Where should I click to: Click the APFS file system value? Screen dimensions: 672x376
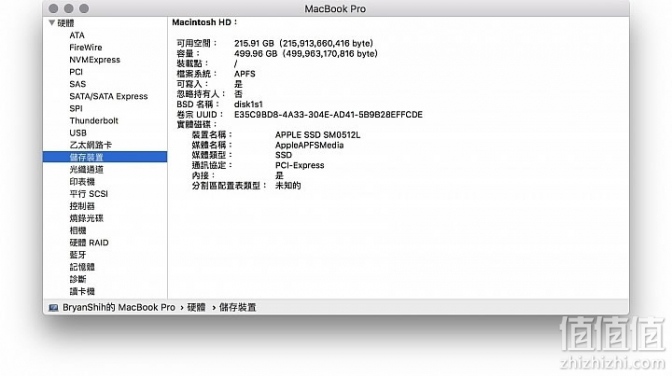coord(245,74)
